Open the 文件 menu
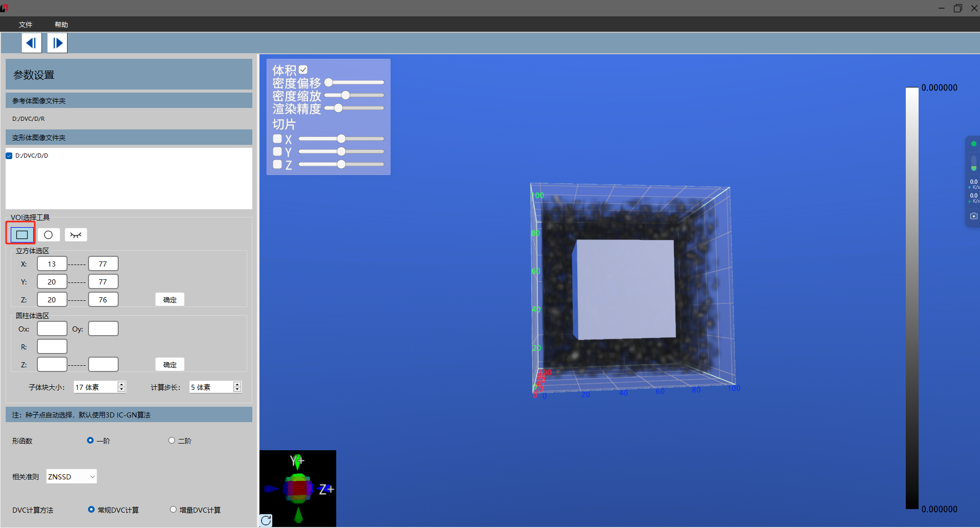Viewport: 980px width, 528px height. (26, 25)
